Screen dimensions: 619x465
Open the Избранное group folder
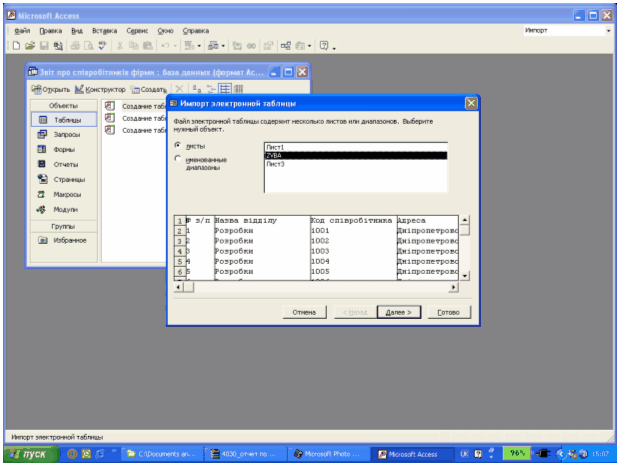point(68,240)
